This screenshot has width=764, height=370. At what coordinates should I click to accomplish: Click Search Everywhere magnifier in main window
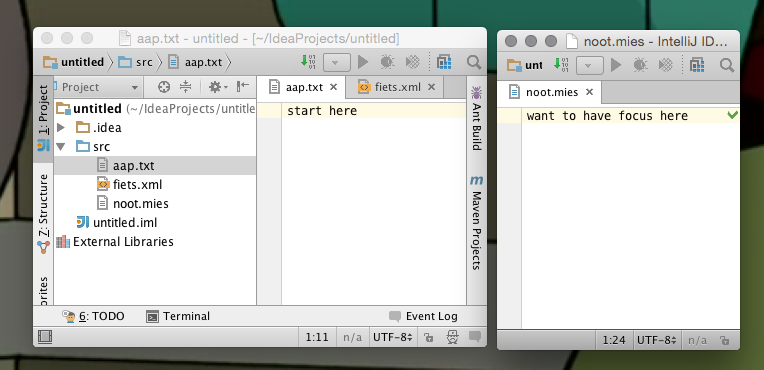[x=473, y=62]
